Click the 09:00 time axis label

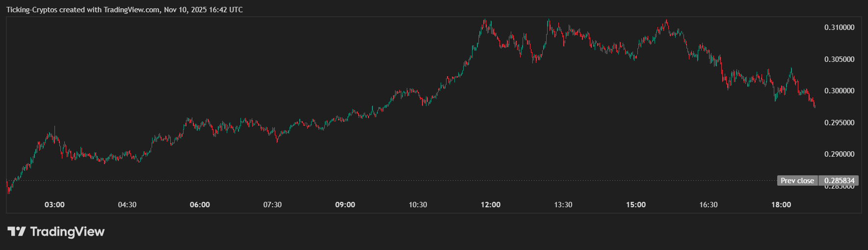coord(345,205)
